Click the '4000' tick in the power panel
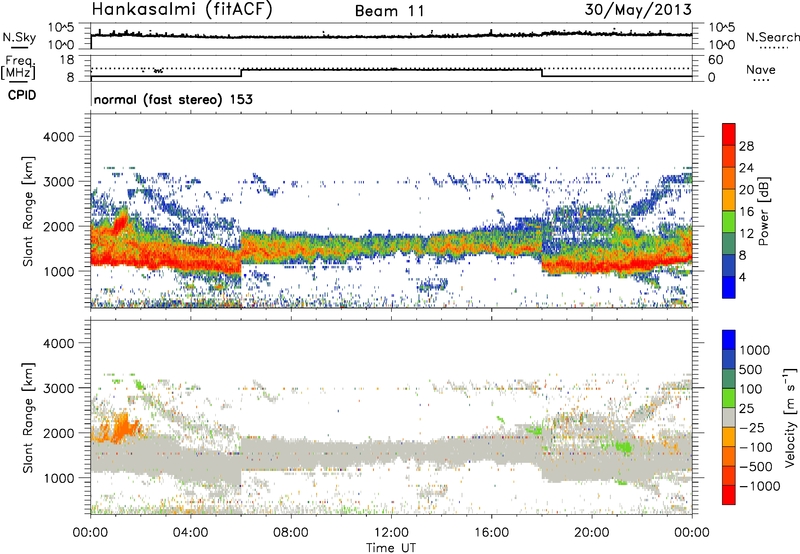Image resolution: width=800 pixels, height=554 pixels. (x=59, y=137)
